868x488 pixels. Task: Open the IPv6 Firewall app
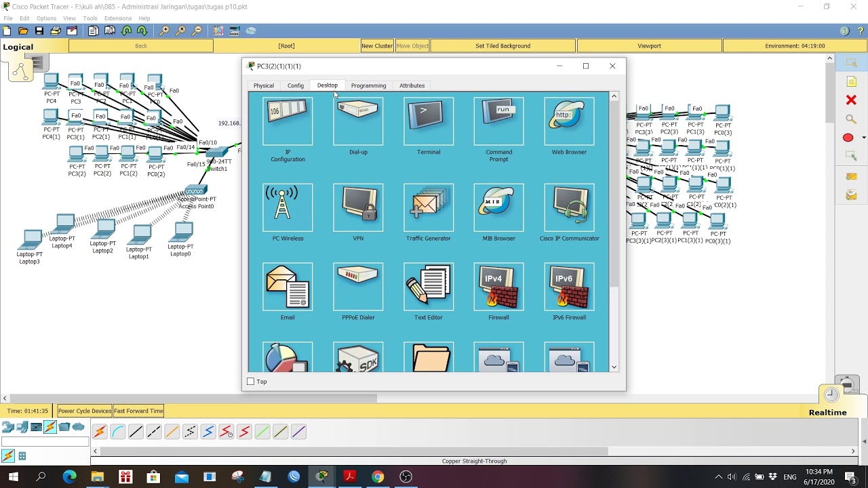[x=569, y=287]
